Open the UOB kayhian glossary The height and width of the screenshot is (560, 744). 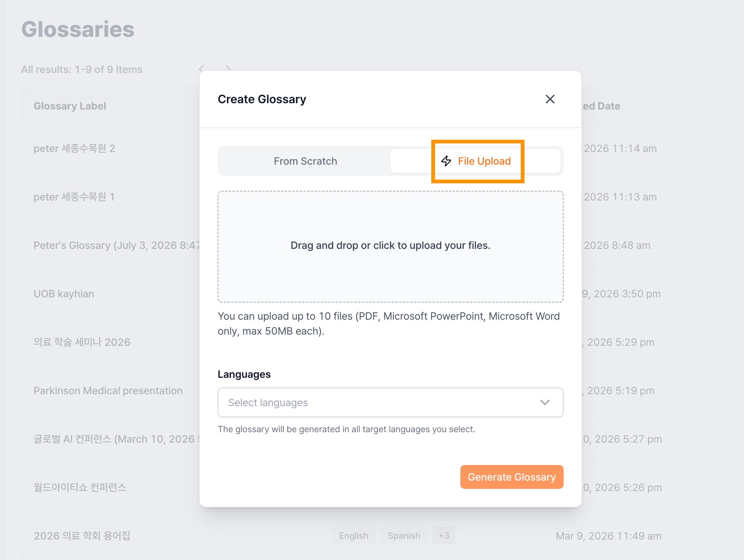pyautogui.click(x=64, y=294)
